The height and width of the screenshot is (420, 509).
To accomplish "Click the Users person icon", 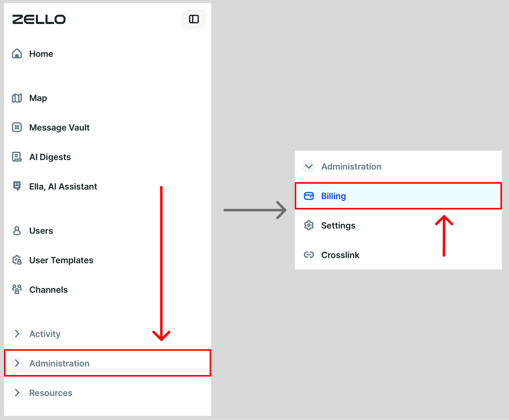I will click(x=17, y=230).
